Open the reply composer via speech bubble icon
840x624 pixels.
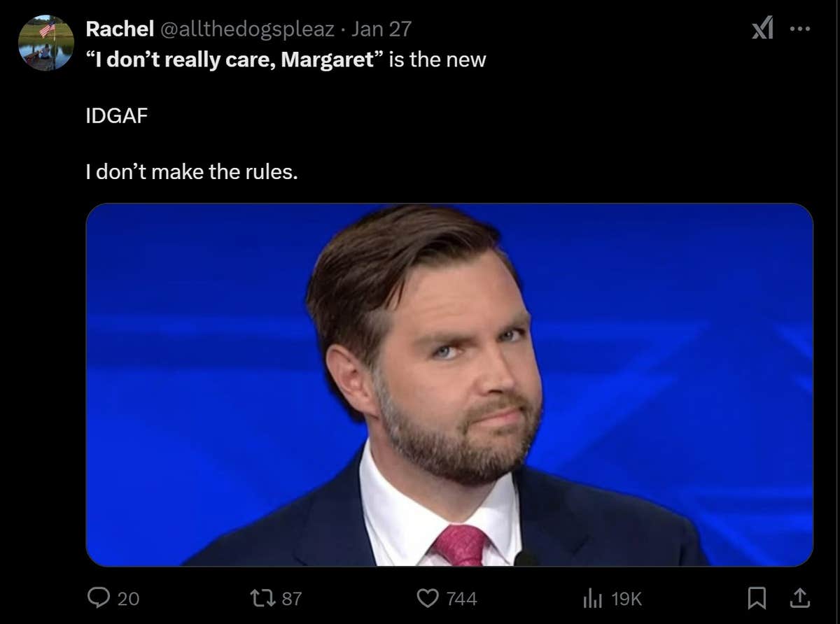(100, 598)
